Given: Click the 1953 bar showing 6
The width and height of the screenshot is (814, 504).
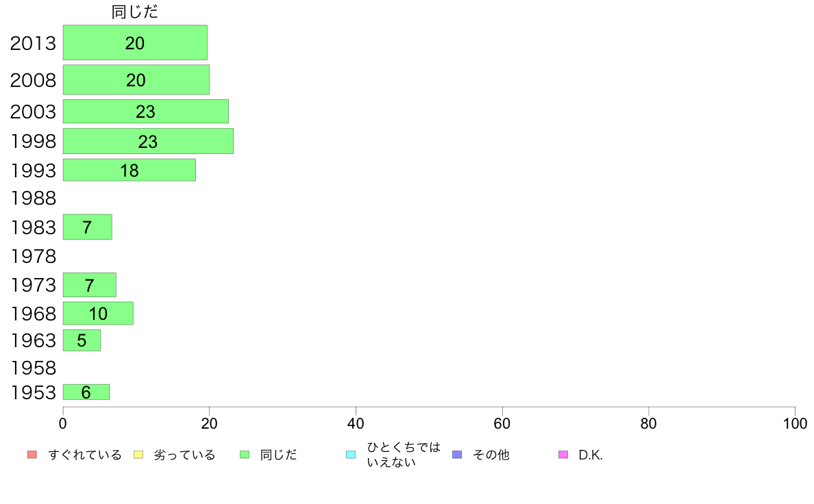Looking at the screenshot, I should click(86, 392).
